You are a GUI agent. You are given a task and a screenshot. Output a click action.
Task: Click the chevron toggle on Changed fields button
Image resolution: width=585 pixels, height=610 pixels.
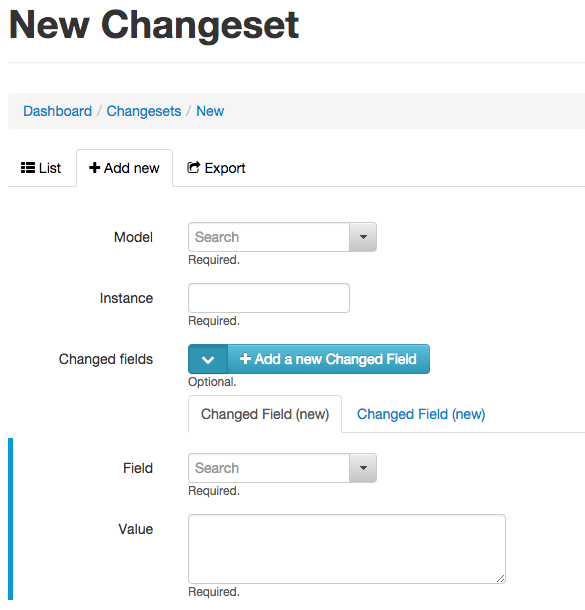208,359
